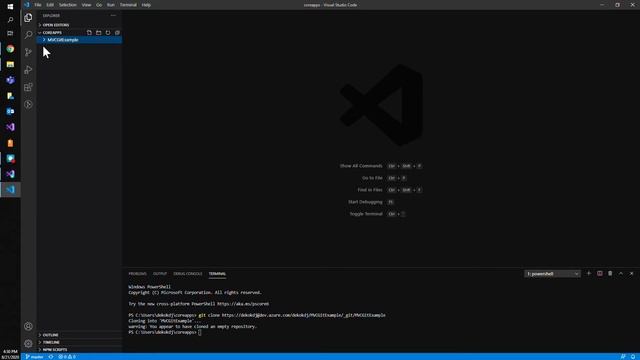Open the Accounts menu icon
Viewport: 640px width, 360px height.
(x=28, y=326)
